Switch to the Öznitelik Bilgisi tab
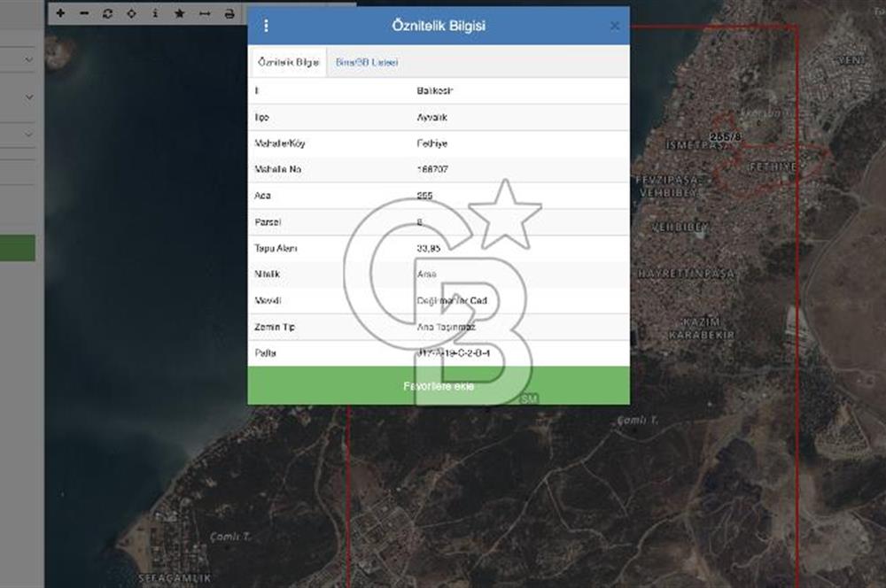The height and width of the screenshot is (588, 886). point(288,62)
